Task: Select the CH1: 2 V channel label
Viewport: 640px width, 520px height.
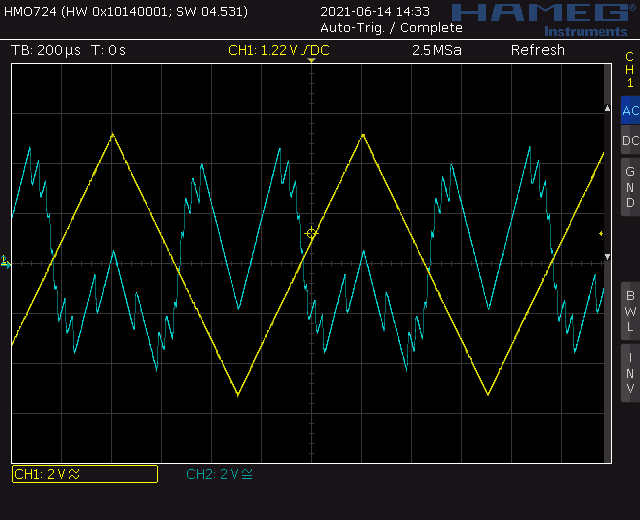Action: pyautogui.click(x=84, y=474)
